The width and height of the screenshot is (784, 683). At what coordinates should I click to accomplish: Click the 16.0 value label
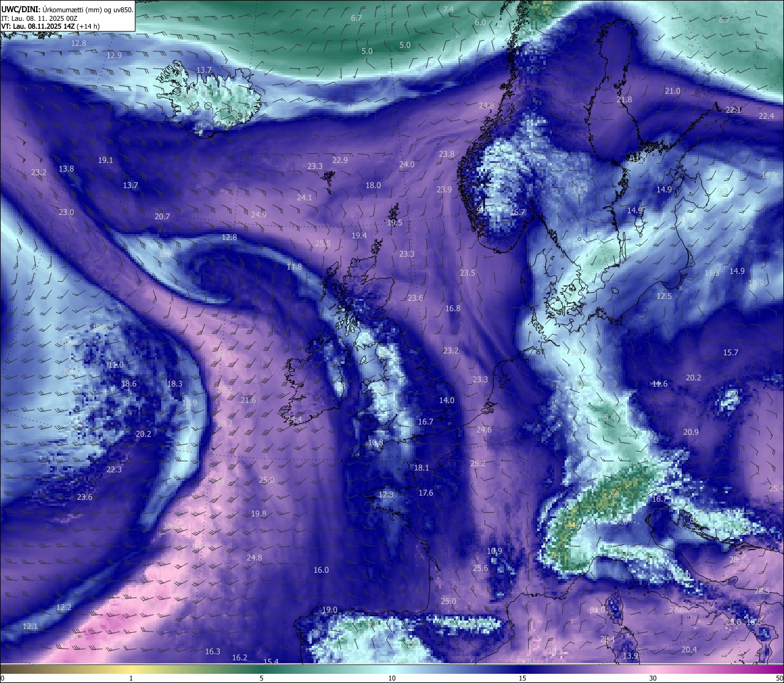321,570
